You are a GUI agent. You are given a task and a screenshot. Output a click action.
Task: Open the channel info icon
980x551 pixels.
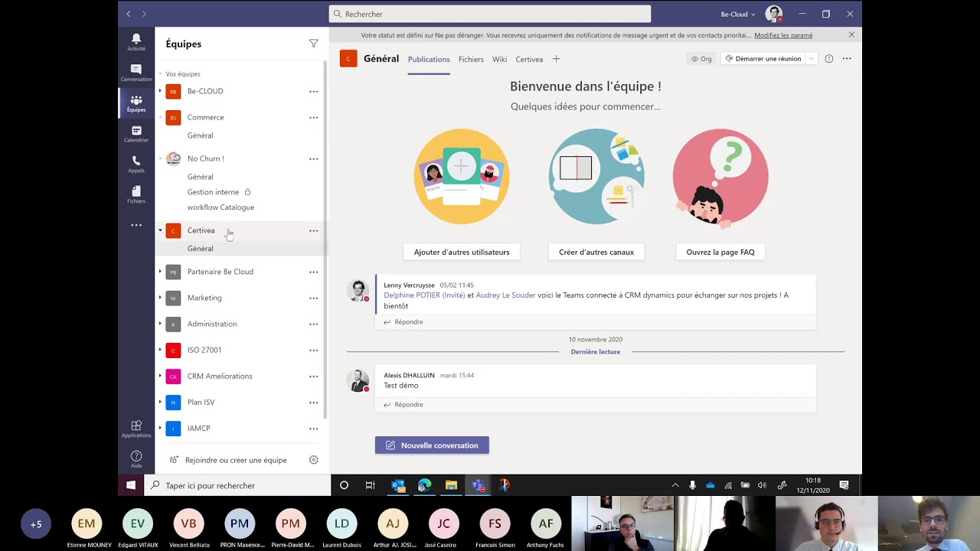(x=829, y=59)
